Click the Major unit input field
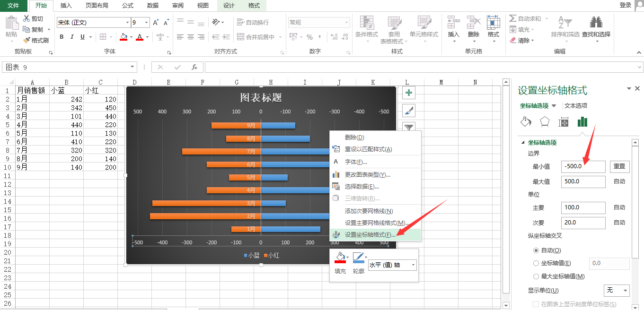Viewport: 644px width, 310px height. (583, 207)
